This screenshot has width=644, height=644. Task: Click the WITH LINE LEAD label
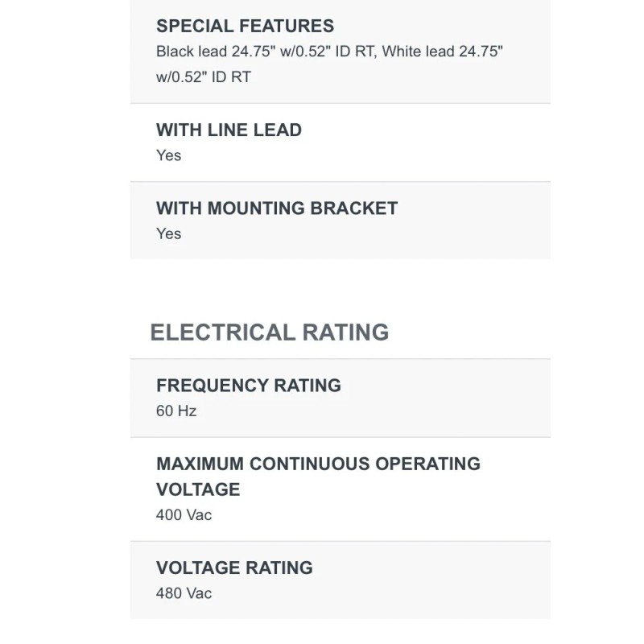pos(229,130)
